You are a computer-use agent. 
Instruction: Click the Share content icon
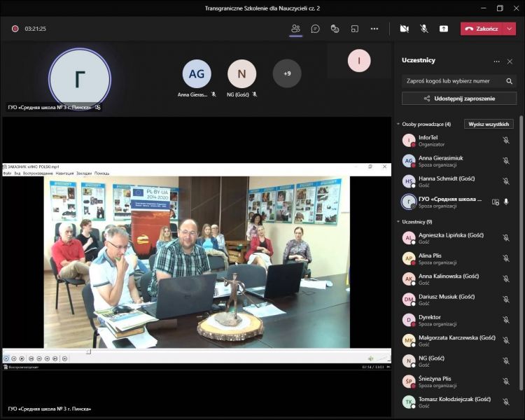444,29
